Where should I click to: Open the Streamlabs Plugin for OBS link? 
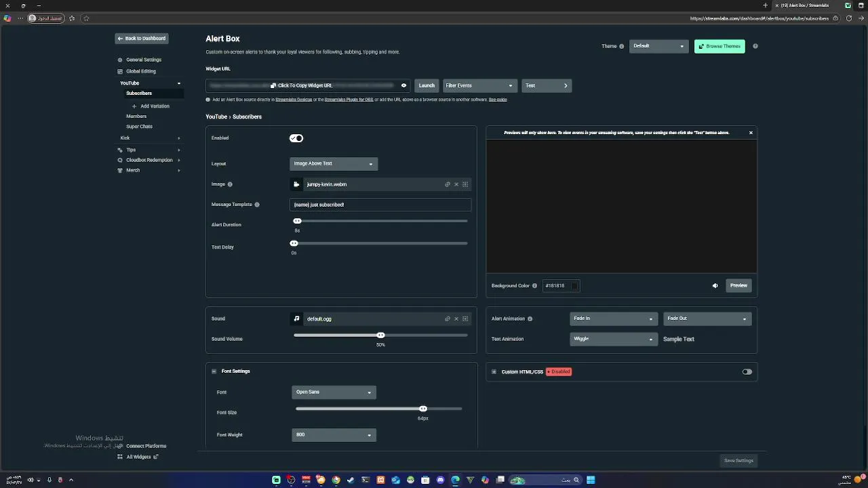349,100
